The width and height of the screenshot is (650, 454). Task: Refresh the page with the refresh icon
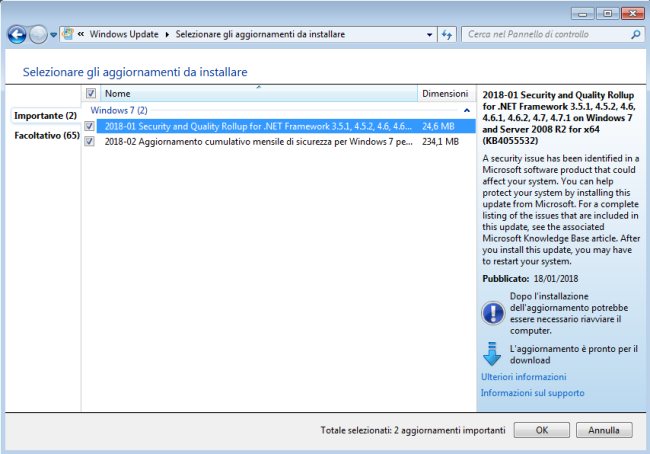pyautogui.click(x=447, y=35)
